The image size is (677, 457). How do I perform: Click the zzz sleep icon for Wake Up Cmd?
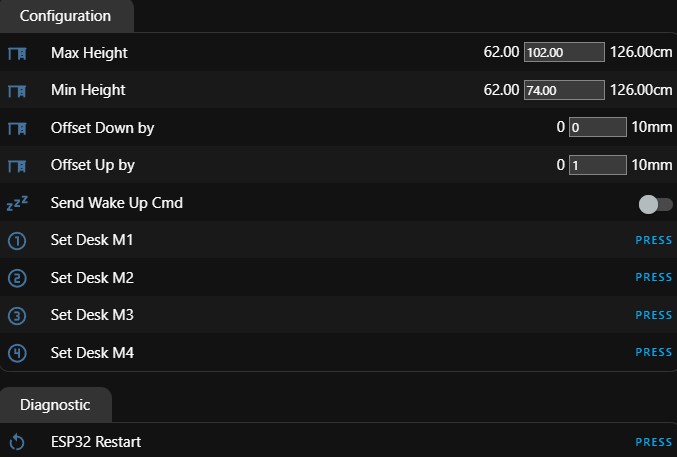pyautogui.click(x=17, y=203)
